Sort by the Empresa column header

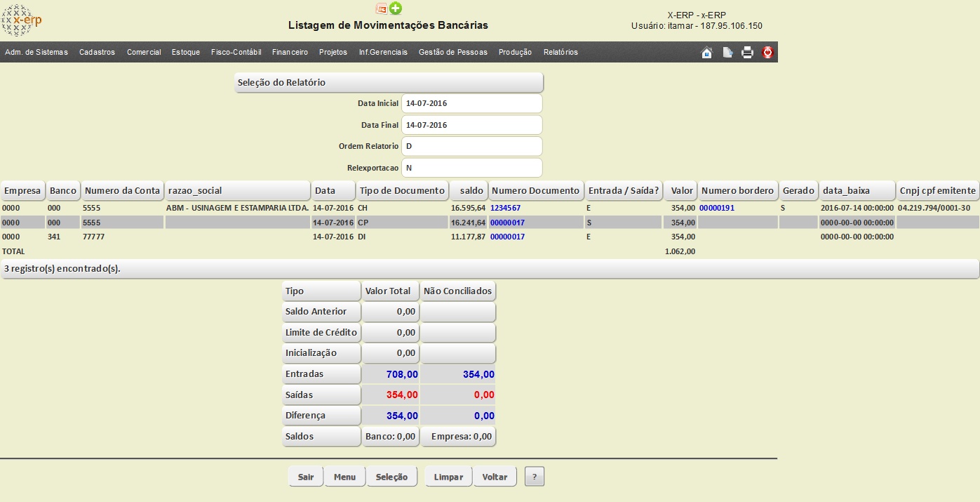click(23, 190)
